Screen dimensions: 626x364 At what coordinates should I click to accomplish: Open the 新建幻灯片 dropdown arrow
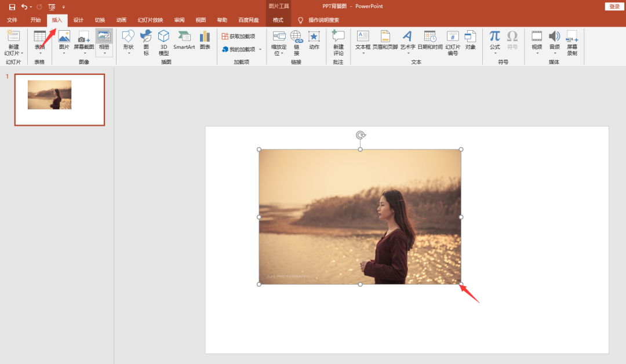tap(22, 53)
